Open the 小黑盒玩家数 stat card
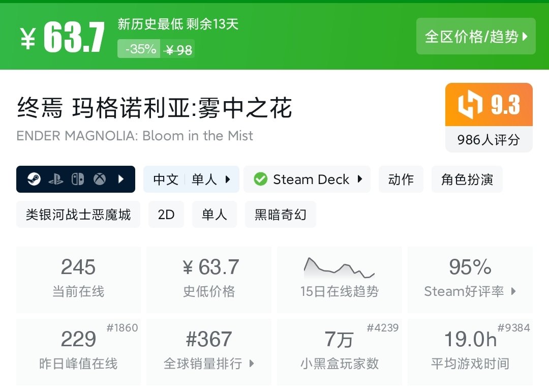549x392 pixels. 339,351
